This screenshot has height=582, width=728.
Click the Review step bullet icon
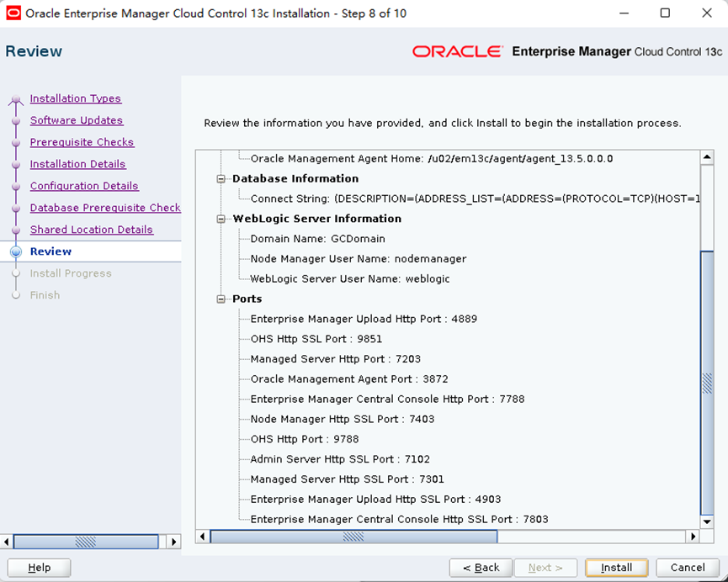click(x=16, y=251)
